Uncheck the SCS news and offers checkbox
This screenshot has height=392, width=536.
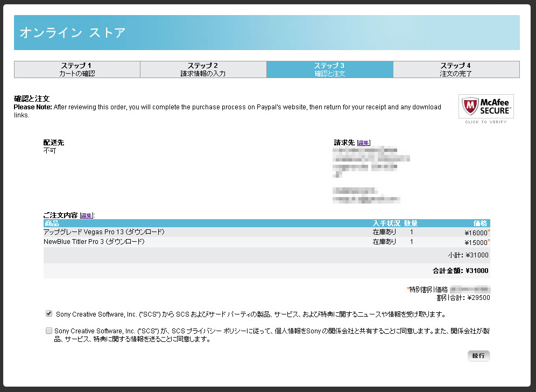(49, 313)
